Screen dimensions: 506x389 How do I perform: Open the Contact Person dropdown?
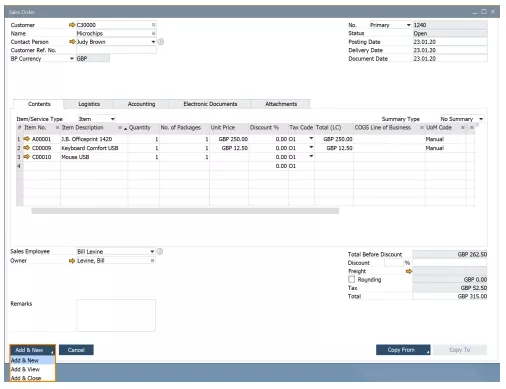click(x=153, y=42)
